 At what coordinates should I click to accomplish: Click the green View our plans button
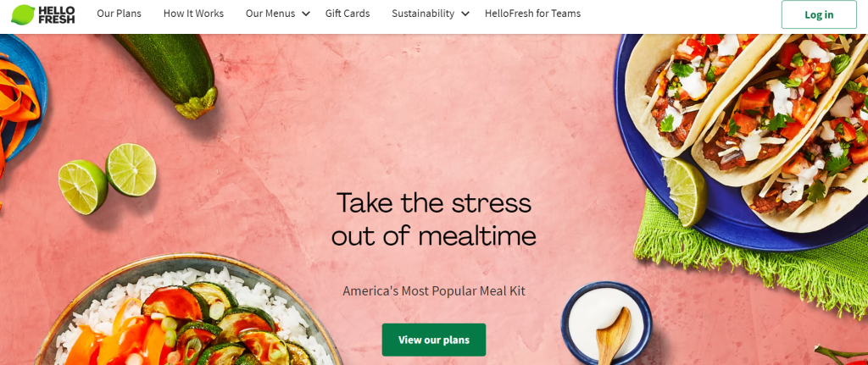pos(434,340)
